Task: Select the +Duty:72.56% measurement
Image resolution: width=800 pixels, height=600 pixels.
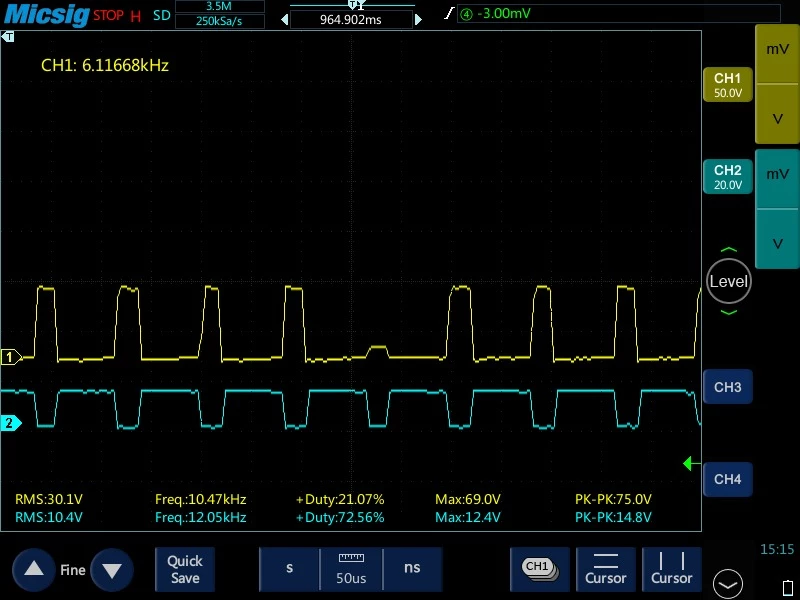Action: pos(340,517)
